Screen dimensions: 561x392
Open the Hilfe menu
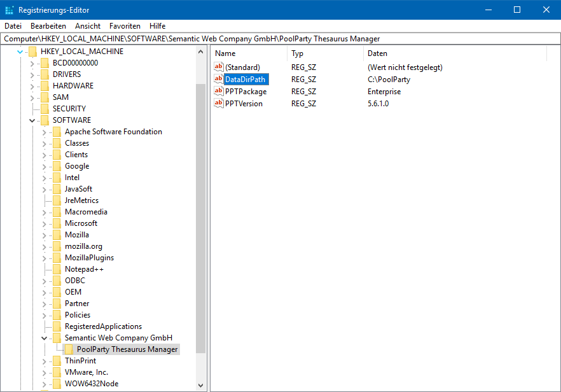[x=158, y=26]
